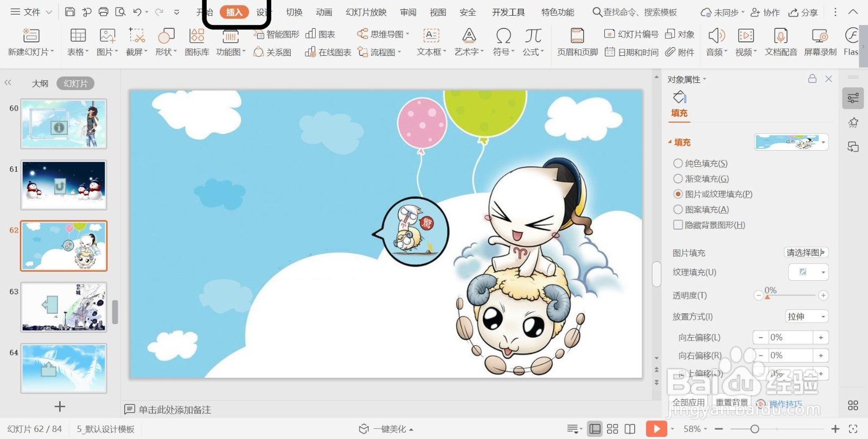Click the Print Preview icon
868x439 pixels.
click(120, 12)
